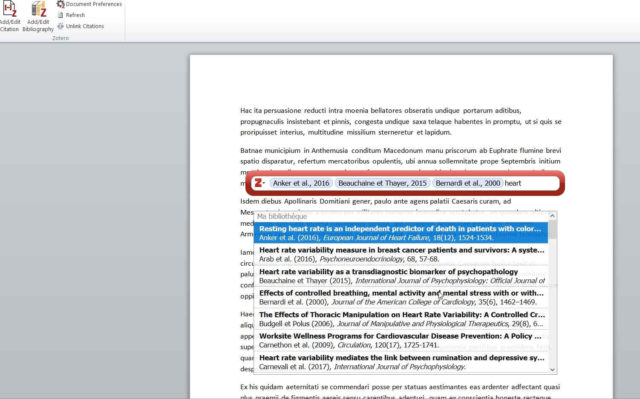Click the results list scroll-down arrow
Screen dimensions: 640x399
[553, 370]
